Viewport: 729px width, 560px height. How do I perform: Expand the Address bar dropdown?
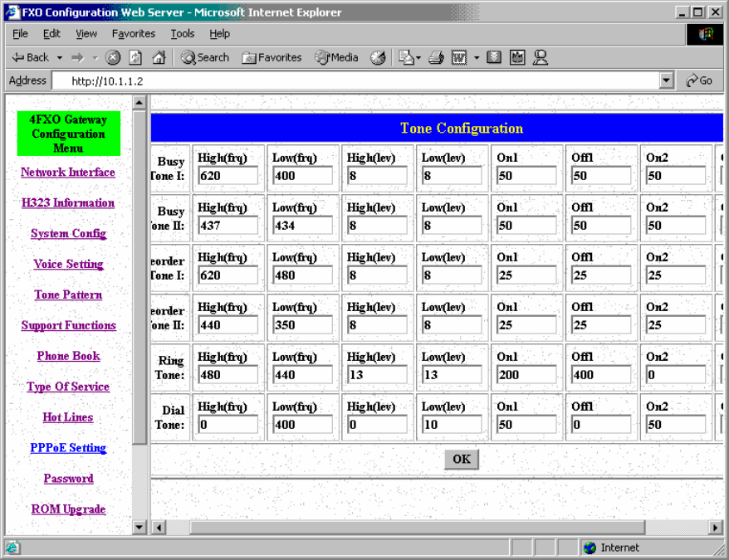666,80
